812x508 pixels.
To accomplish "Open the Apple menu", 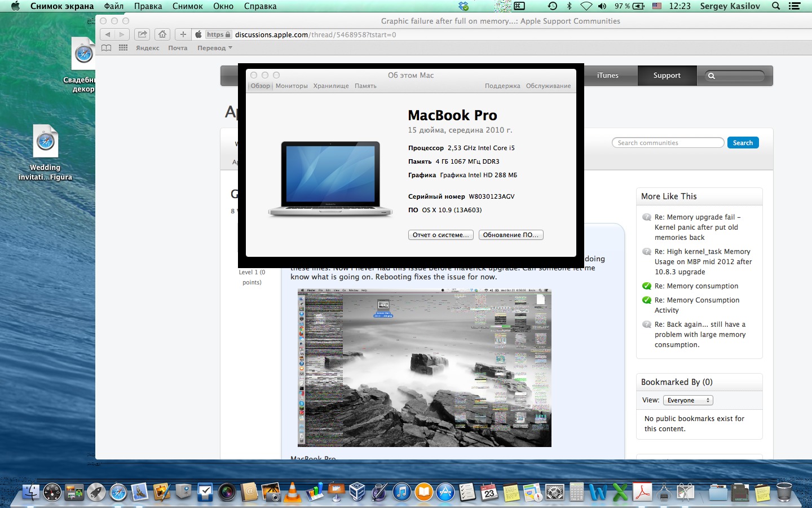I will click(15, 6).
